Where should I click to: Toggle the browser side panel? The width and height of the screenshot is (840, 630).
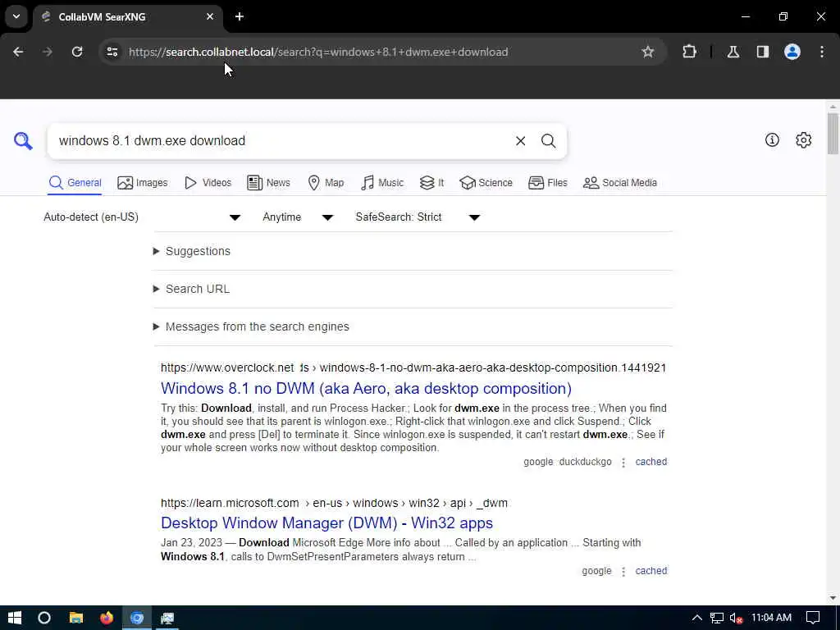(762, 52)
